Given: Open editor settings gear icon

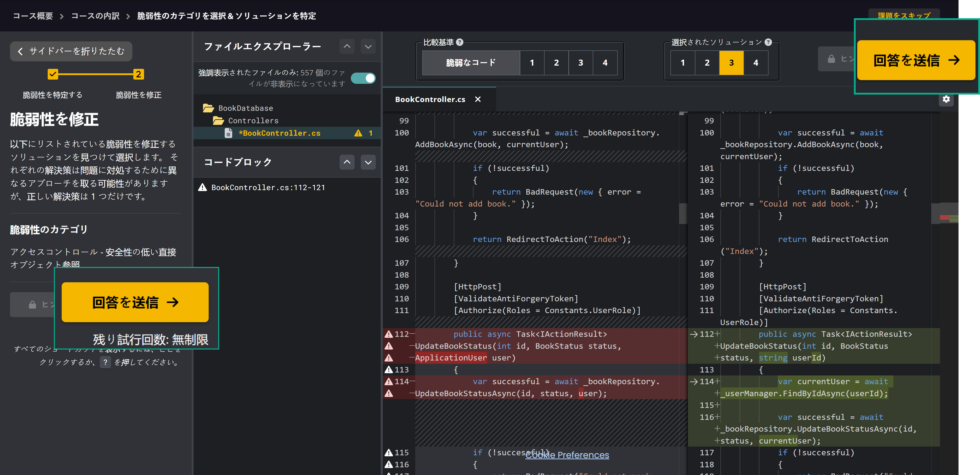Looking at the screenshot, I should [x=946, y=99].
